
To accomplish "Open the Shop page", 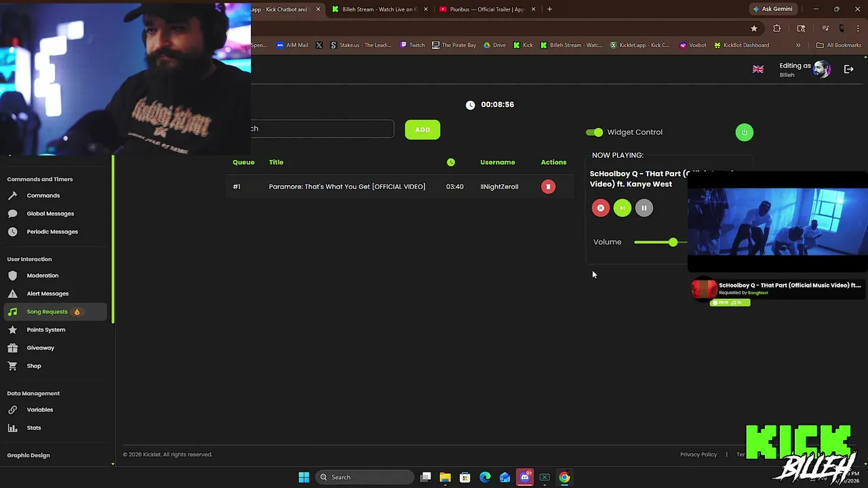I will point(33,366).
